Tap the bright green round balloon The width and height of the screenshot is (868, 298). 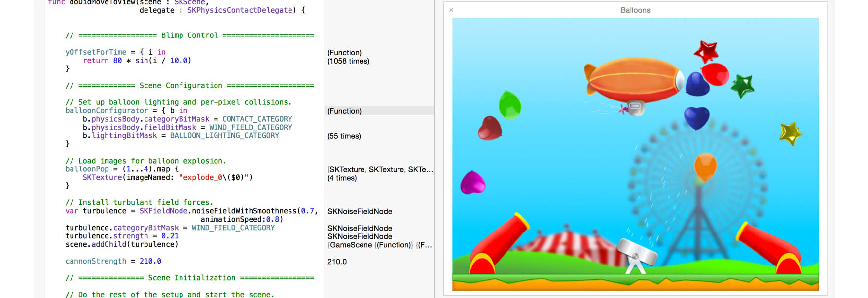509,104
